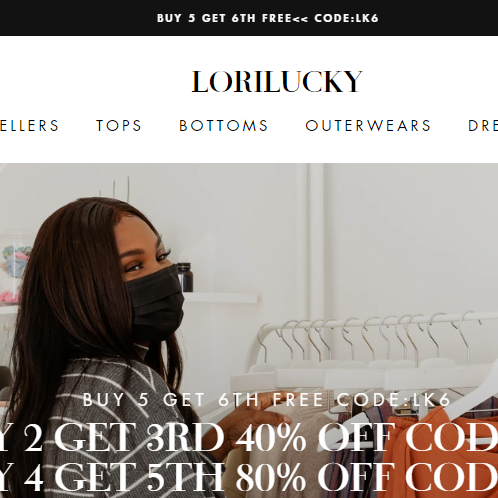Open the BOTTOMS category
Image resolution: width=498 pixels, height=498 pixels.
224,126
